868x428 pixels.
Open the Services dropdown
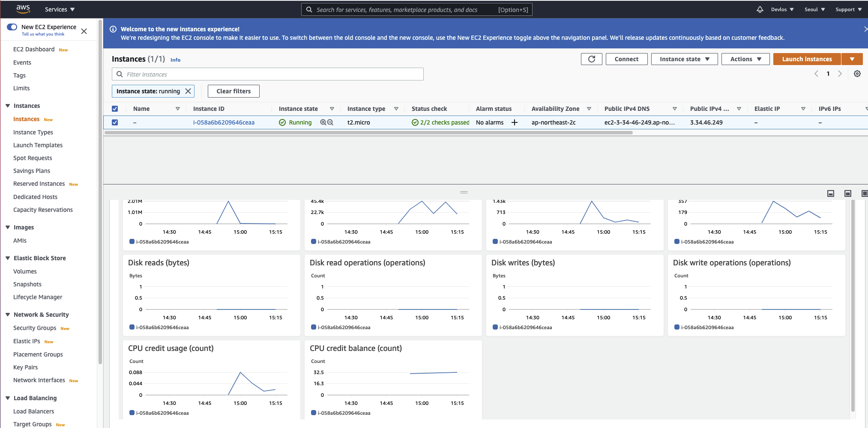click(x=60, y=9)
